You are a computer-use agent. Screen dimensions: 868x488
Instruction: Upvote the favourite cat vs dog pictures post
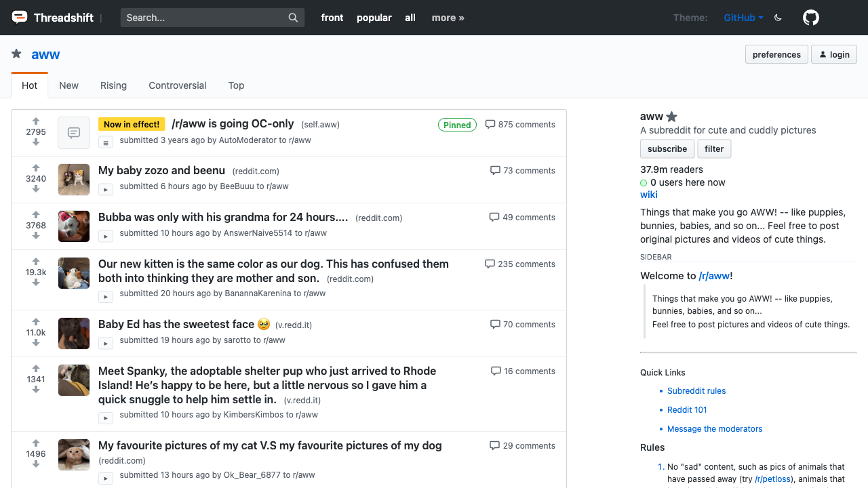click(x=36, y=443)
